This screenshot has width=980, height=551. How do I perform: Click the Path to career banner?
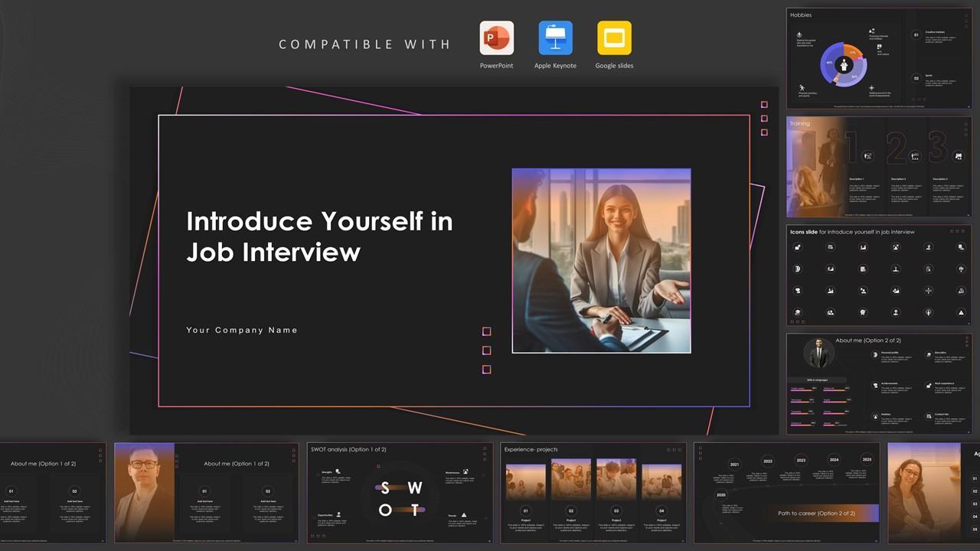[815, 513]
